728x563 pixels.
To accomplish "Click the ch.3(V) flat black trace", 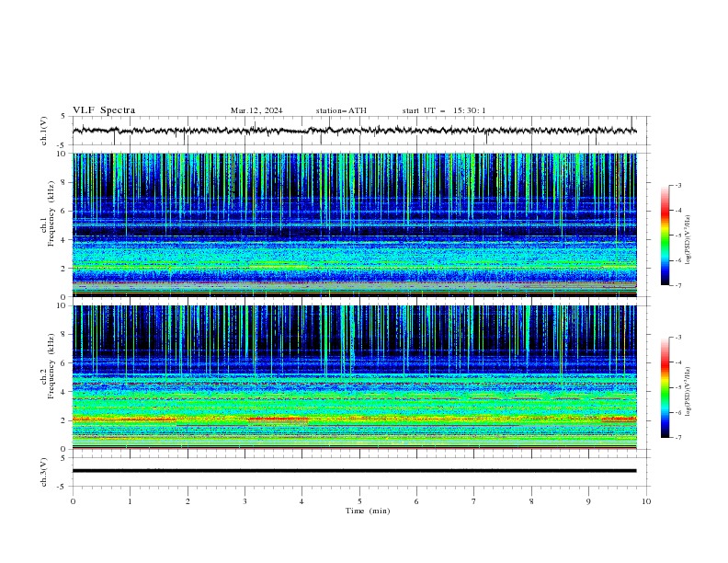I will 354,471.
